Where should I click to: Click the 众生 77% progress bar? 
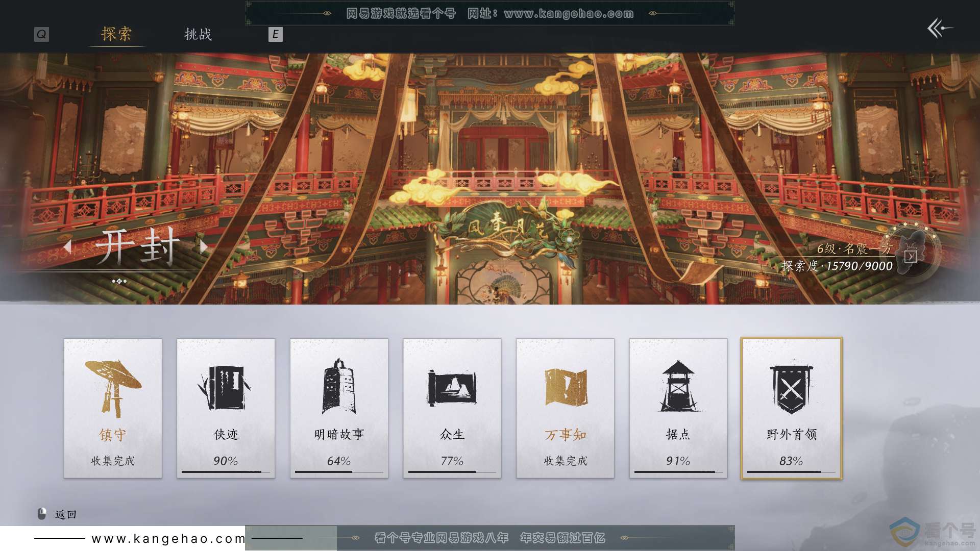tap(452, 472)
